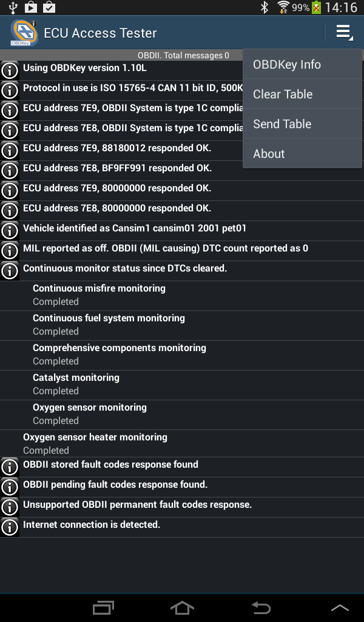Open the overflow menu icon at top right
The width and height of the screenshot is (364, 622).
click(x=343, y=32)
